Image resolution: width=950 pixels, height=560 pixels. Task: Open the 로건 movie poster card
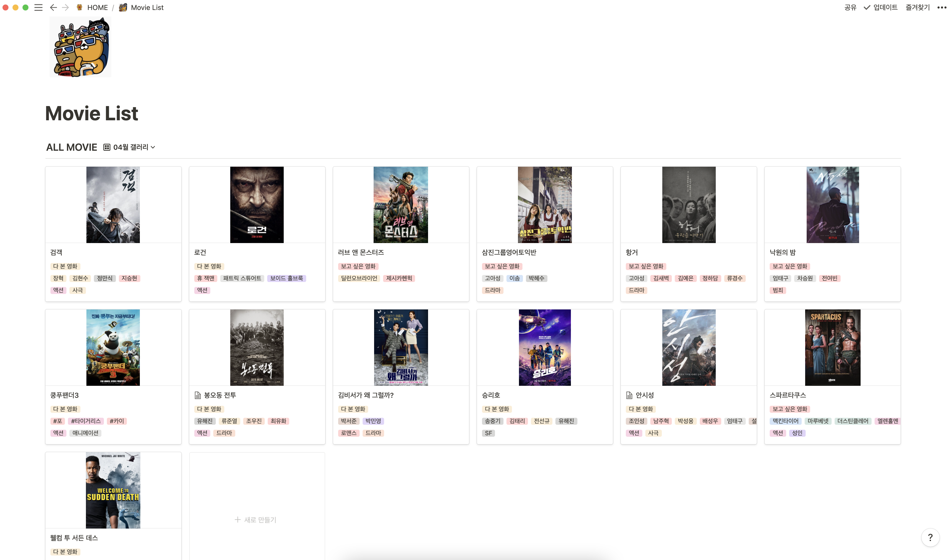click(x=257, y=205)
